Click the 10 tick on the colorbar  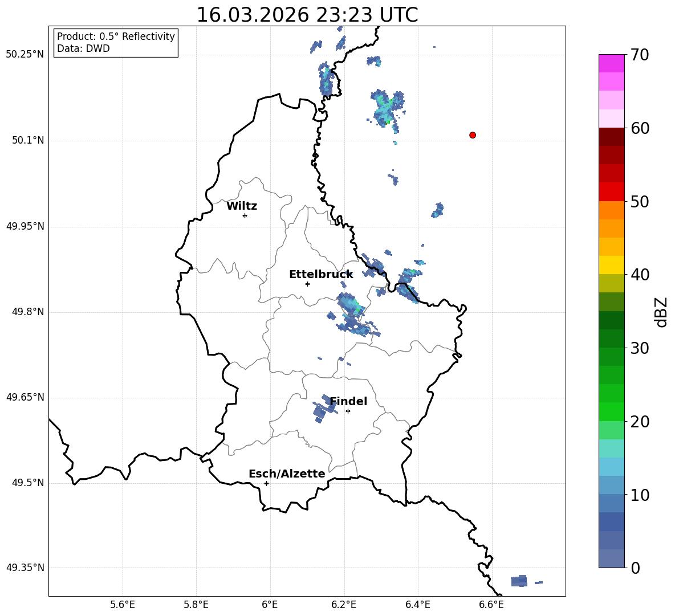(x=640, y=495)
